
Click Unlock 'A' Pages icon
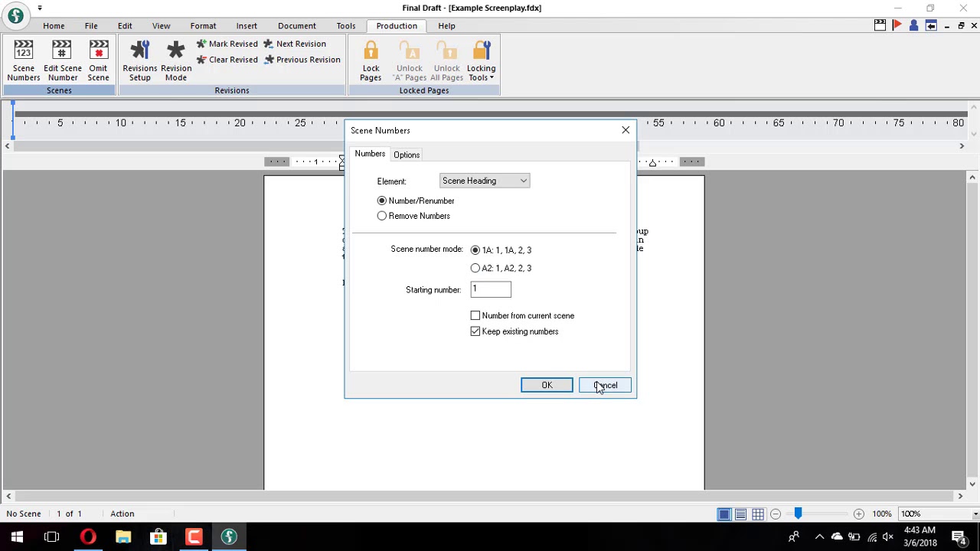coord(410,60)
